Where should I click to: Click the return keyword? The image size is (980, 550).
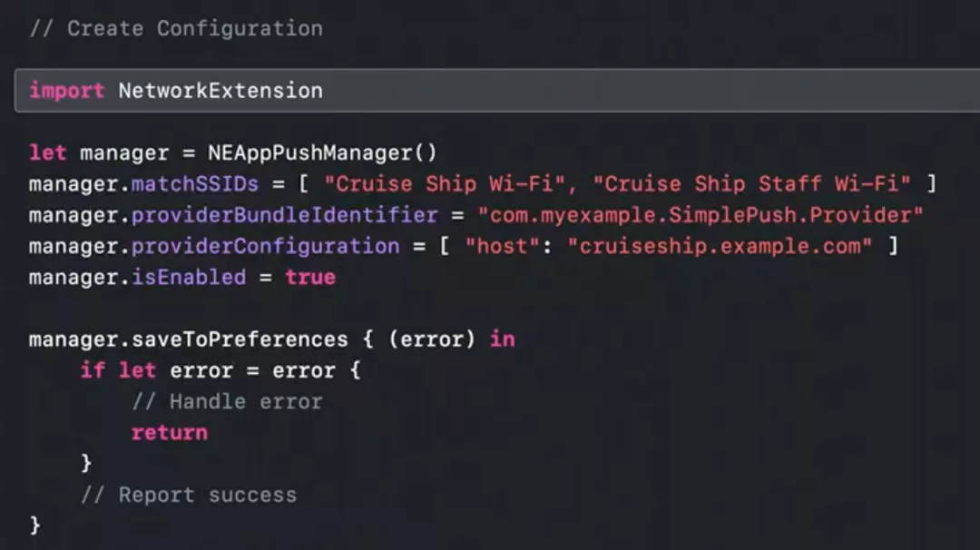tap(169, 433)
